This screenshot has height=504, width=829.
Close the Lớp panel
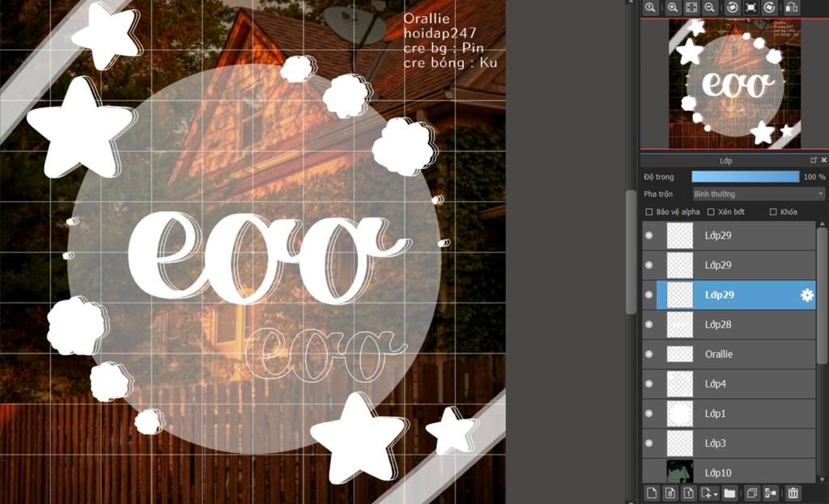823,160
